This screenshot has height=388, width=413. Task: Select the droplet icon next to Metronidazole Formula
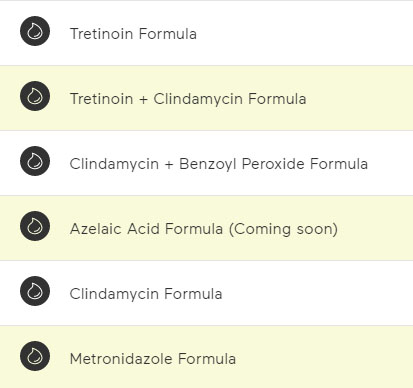[35, 356]
